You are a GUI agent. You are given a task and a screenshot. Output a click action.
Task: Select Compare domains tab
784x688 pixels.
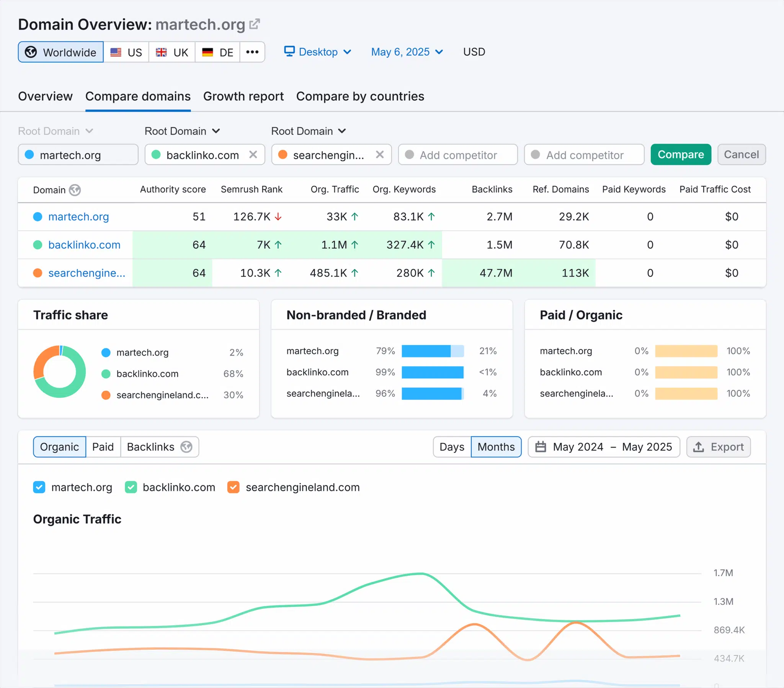pos(138,97)
